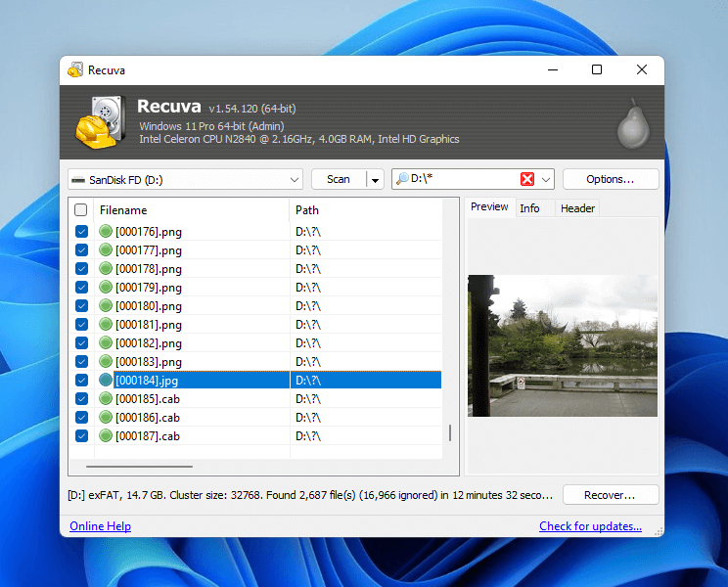
Task: Sort by the Path column header
Action: point(366,210)
